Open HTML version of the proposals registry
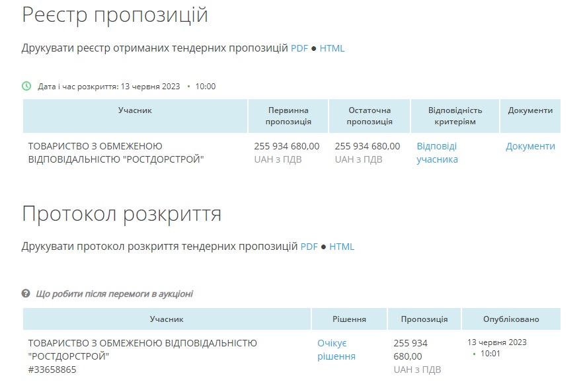 coord(332,48)
